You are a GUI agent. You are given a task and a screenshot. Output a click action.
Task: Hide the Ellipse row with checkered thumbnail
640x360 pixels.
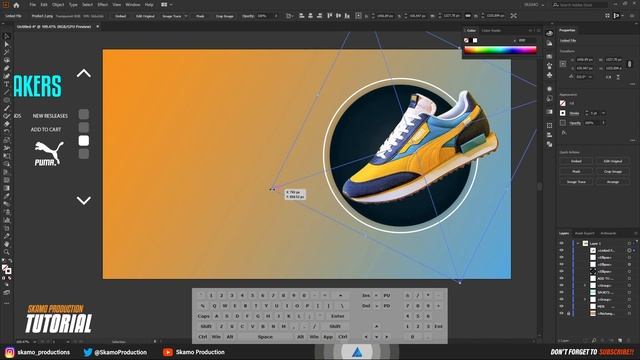(562, 271)
